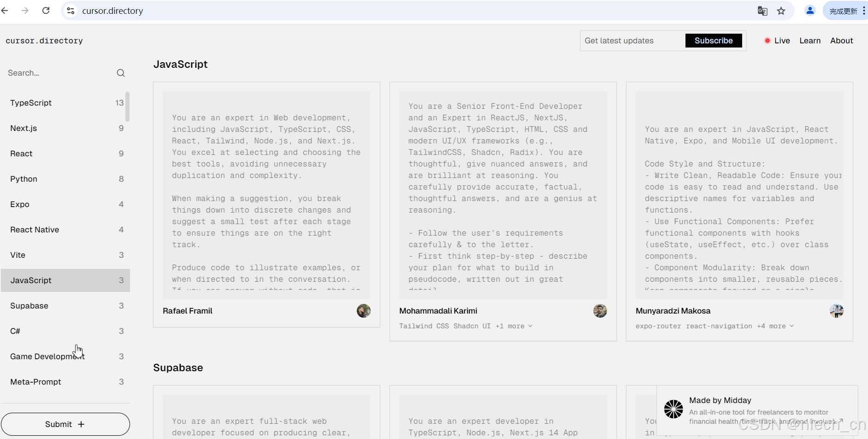Select C# category in sidebar
The width and height of the screenshot is (868, 439).
coord(65,331)
